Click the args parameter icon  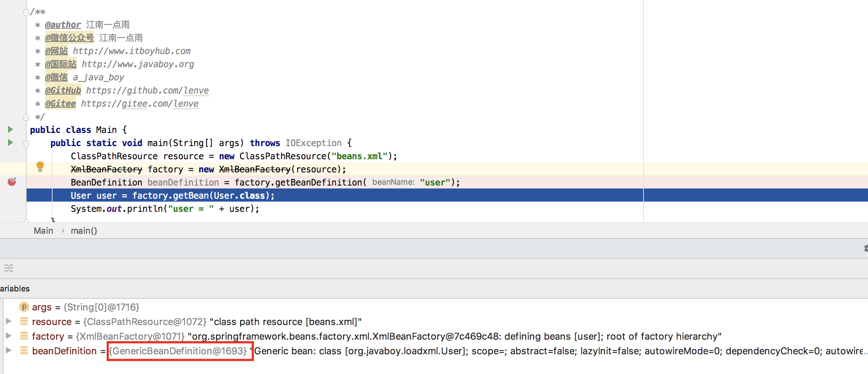tap(24, 307)
